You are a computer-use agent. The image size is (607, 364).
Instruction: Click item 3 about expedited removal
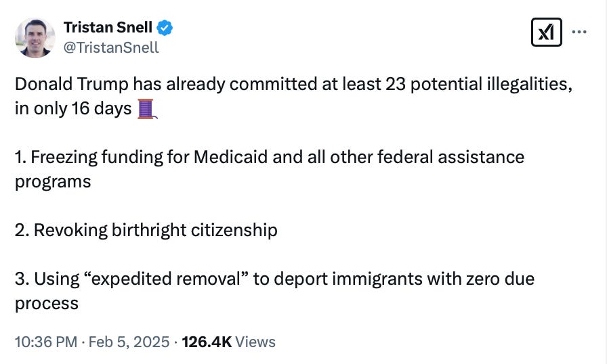point(274,290)
